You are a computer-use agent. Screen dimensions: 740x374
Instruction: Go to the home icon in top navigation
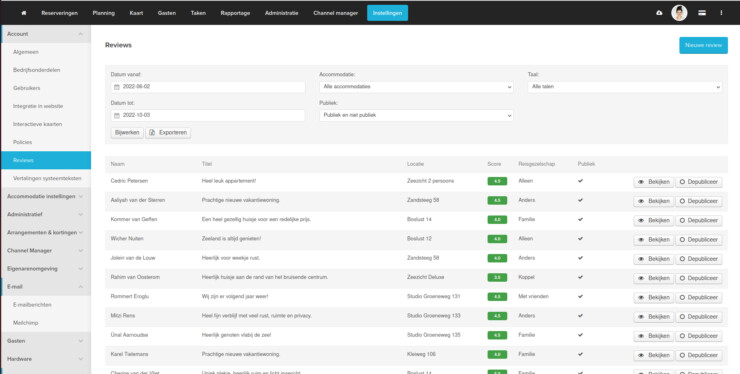pyautogui.click(x=24, y=13)
